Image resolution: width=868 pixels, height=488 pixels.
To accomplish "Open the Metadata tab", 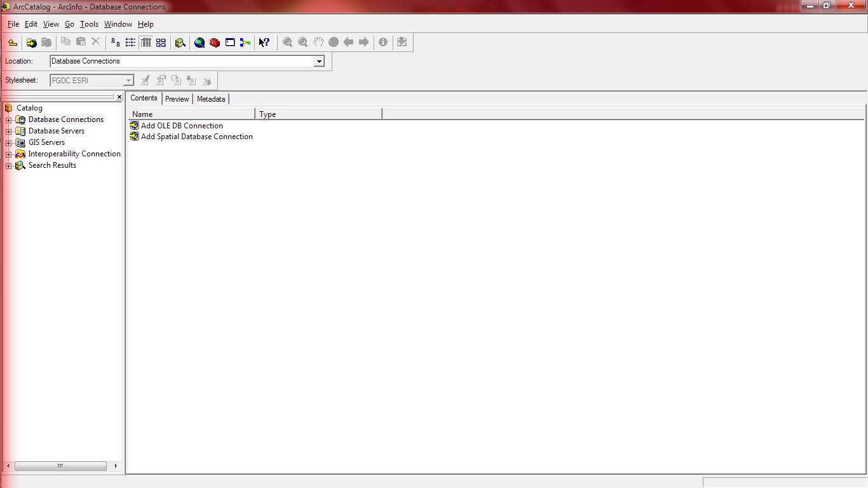I will [210, 99].
